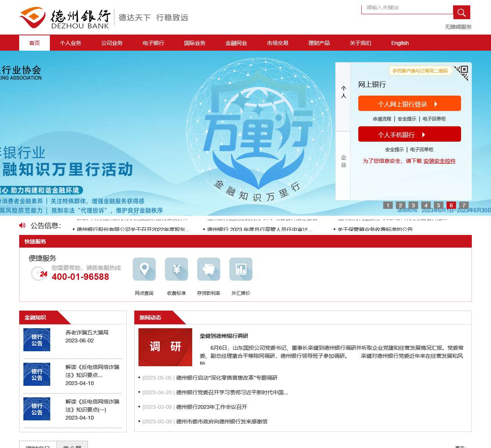This screenshot has height=448, width=491.
Task: Open the 国际业务 menu
Action: [195, 43]
